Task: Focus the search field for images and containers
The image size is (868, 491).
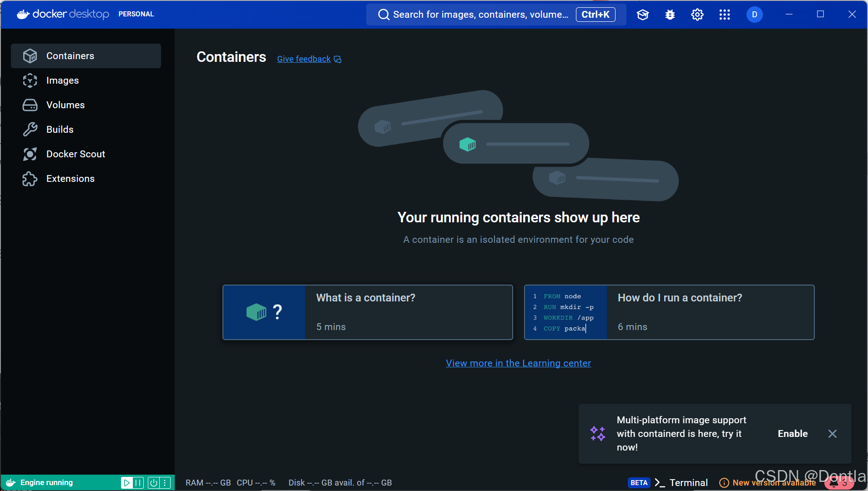Action: pos(496,15)
